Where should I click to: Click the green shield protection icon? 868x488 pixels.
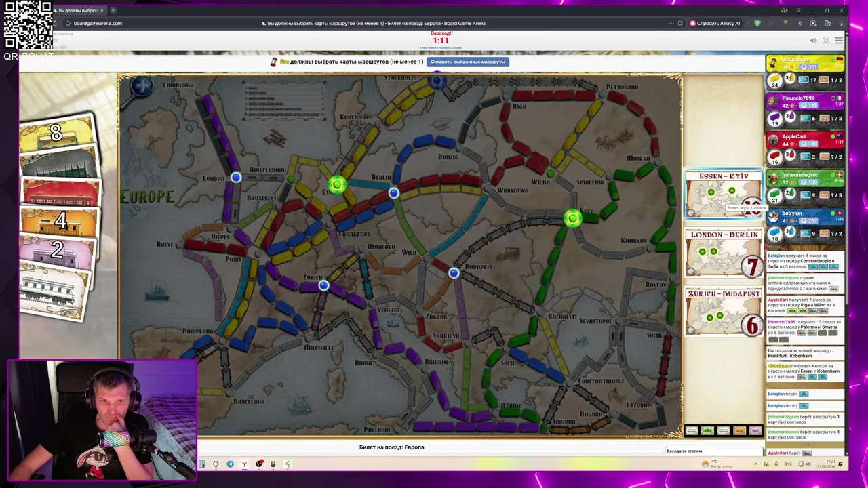[757, 23]
